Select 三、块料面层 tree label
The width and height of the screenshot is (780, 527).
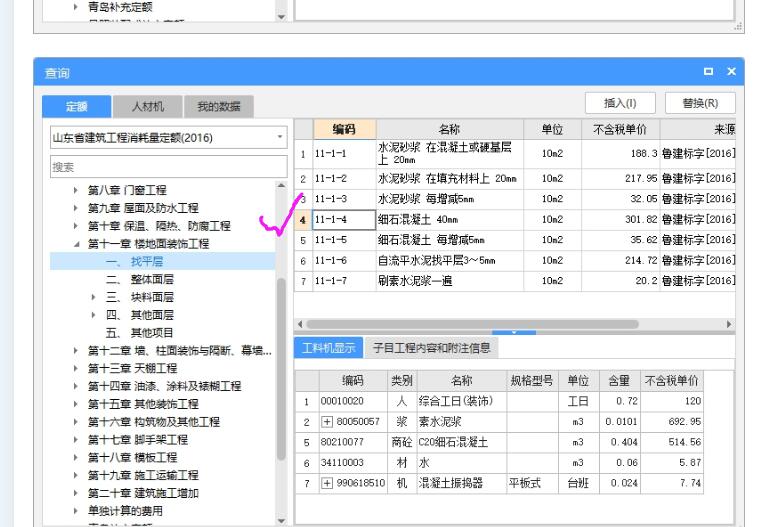click(x=140, y=297)
